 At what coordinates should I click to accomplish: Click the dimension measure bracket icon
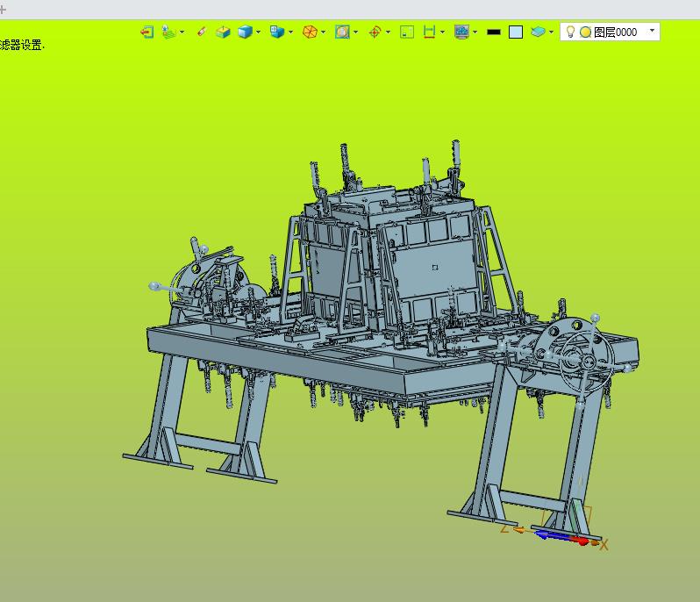[x=429, y=32]
